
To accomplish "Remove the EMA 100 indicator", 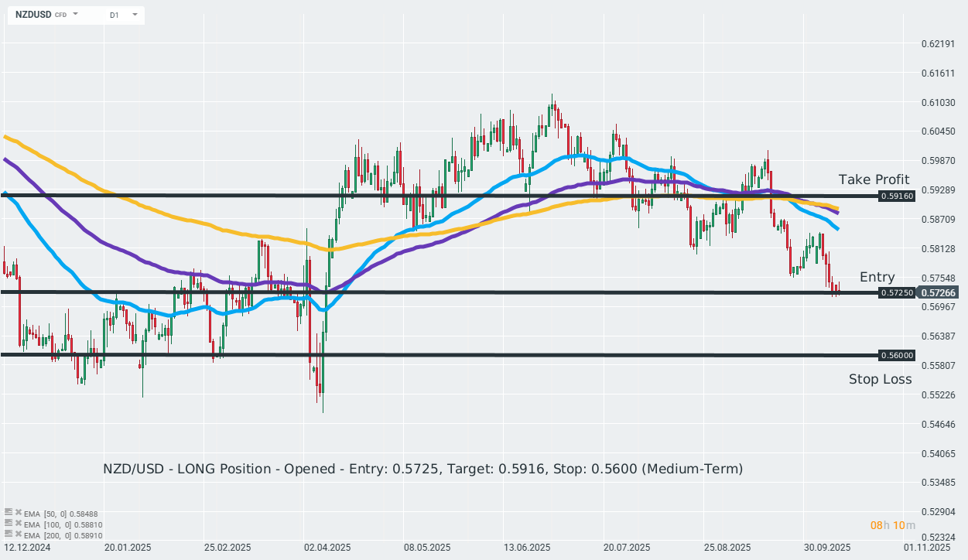I will pyautogui.click(x=18, y=524).
